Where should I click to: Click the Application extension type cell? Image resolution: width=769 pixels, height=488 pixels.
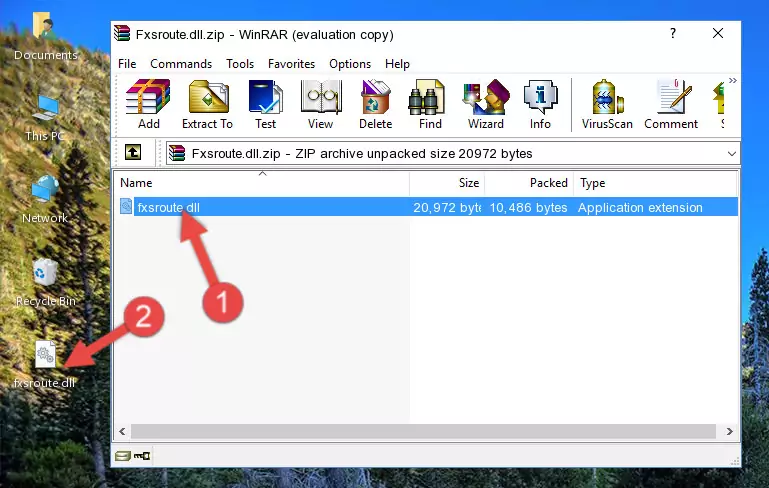640,207
